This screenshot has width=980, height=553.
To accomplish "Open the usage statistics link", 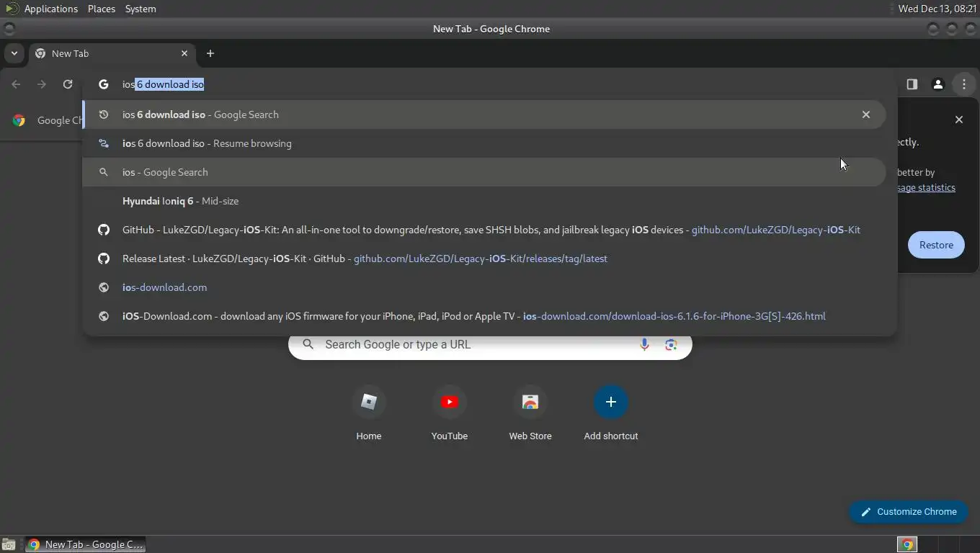I will point(926,187).
